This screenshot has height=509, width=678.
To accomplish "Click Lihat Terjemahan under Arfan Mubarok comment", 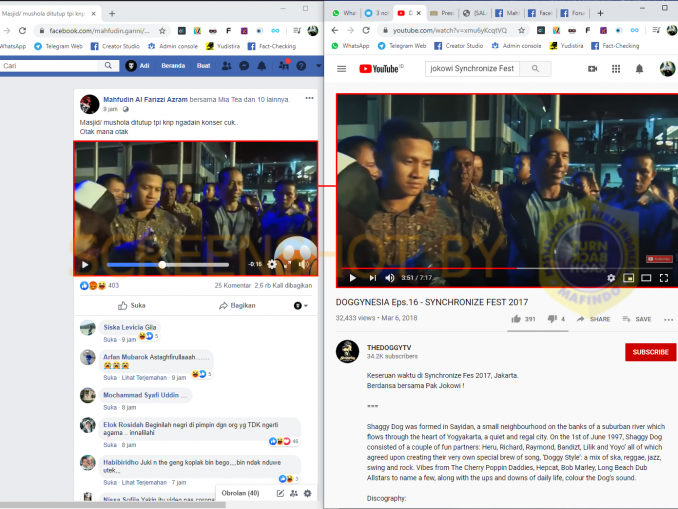I will coord(144,378).
